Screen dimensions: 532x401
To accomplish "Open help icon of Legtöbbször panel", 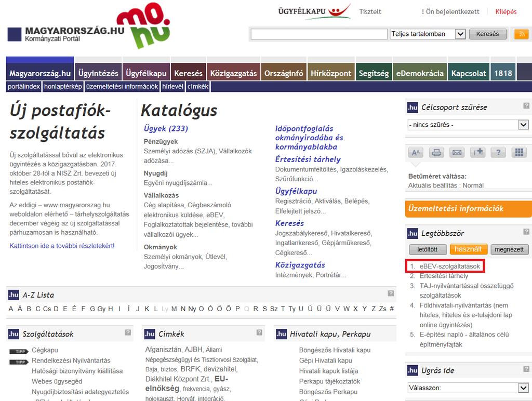I will tap(526, 232).
